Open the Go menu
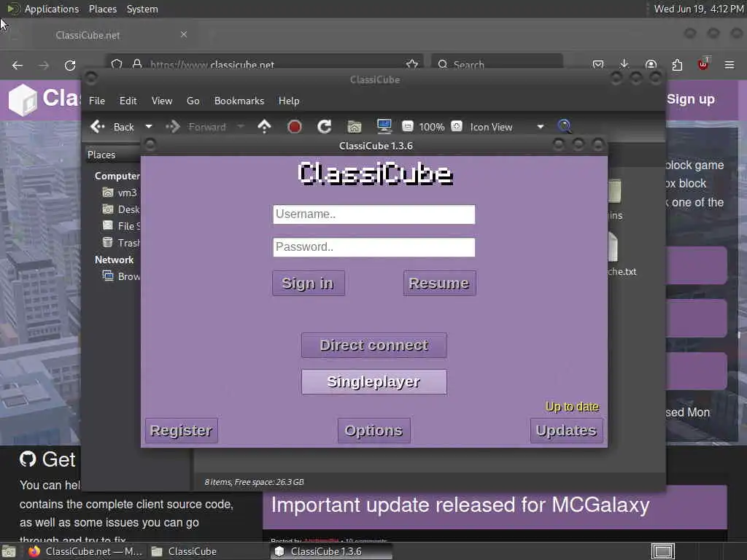Screen dimensions: 747x560 (193, 101)
